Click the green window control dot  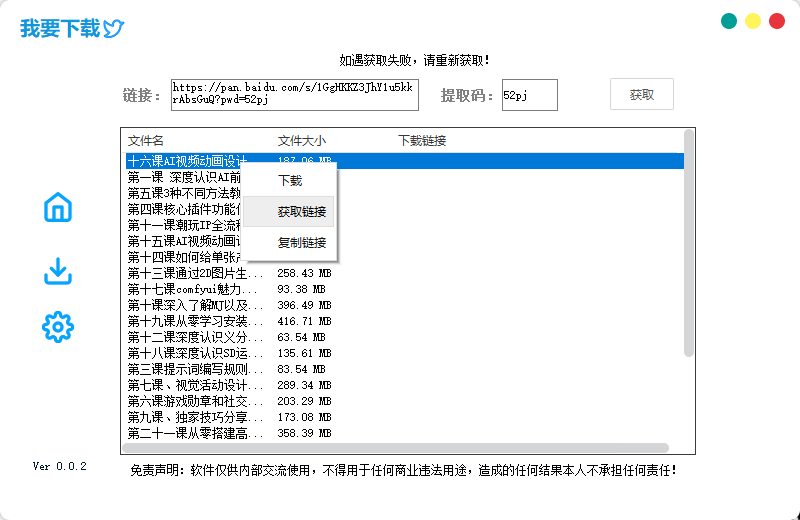pos(729,21)
